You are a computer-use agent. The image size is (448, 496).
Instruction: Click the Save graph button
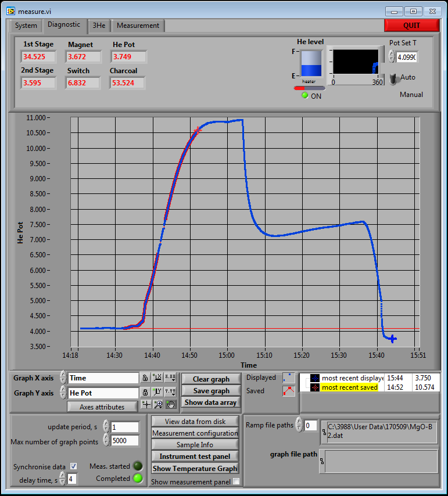[x=211, y=391]
